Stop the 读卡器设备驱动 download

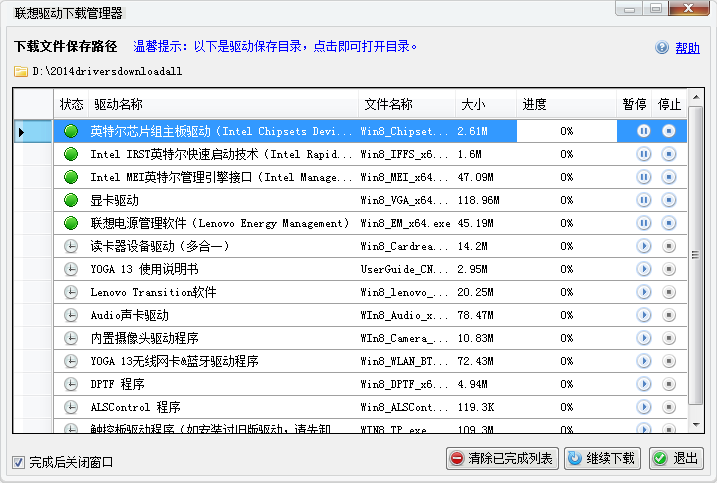coord(669,246)
